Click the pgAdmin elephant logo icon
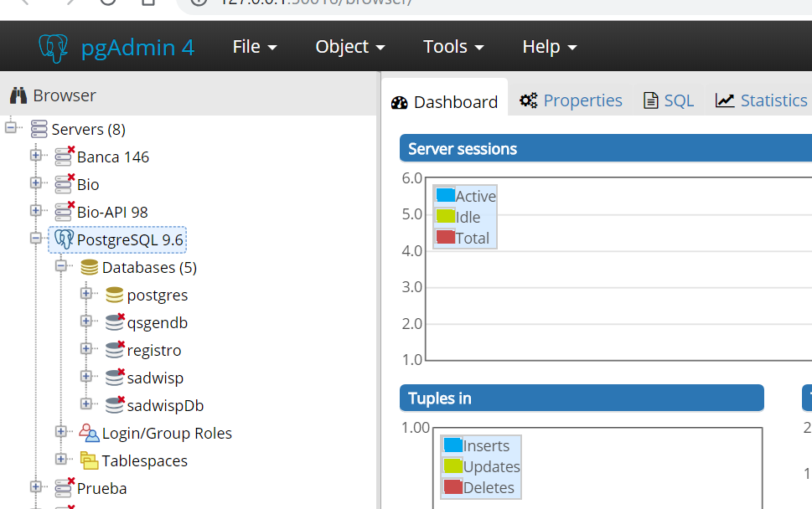Viewport: 812px width, 509px height. point(54,48)
